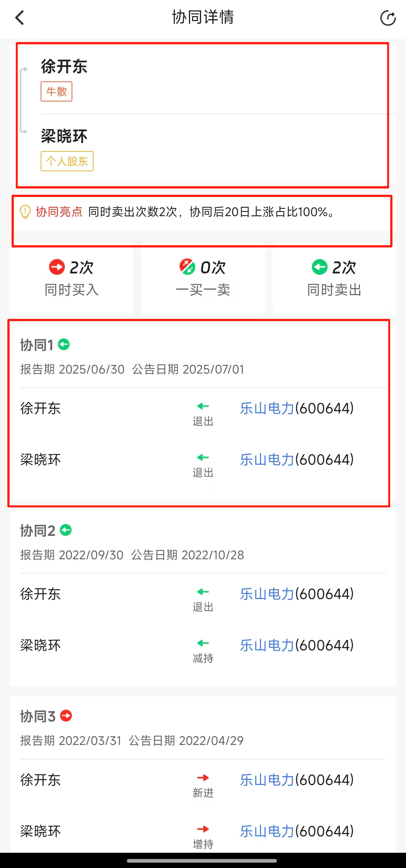Image resolution: width=406 pixels, height=868 pixels.
Task: Tap the 个人股东 tag under 梁晓环
Action: coord(67,161)
